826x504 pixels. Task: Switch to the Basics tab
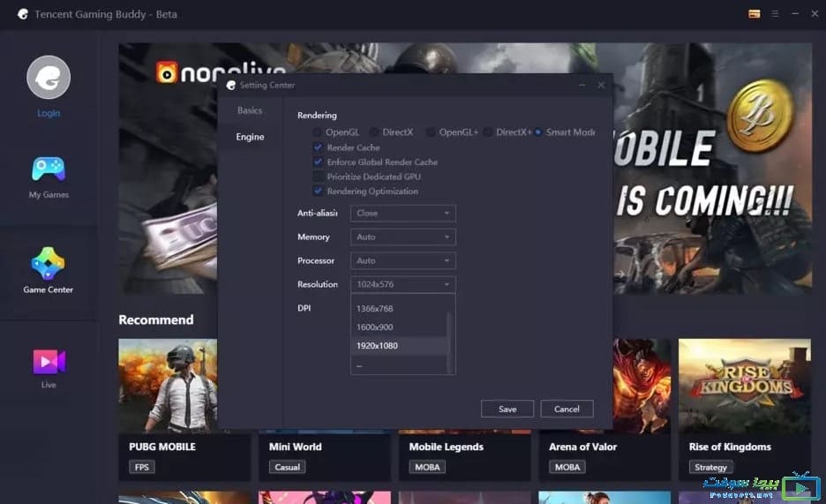pyautogui.click(x=250, y=110)
